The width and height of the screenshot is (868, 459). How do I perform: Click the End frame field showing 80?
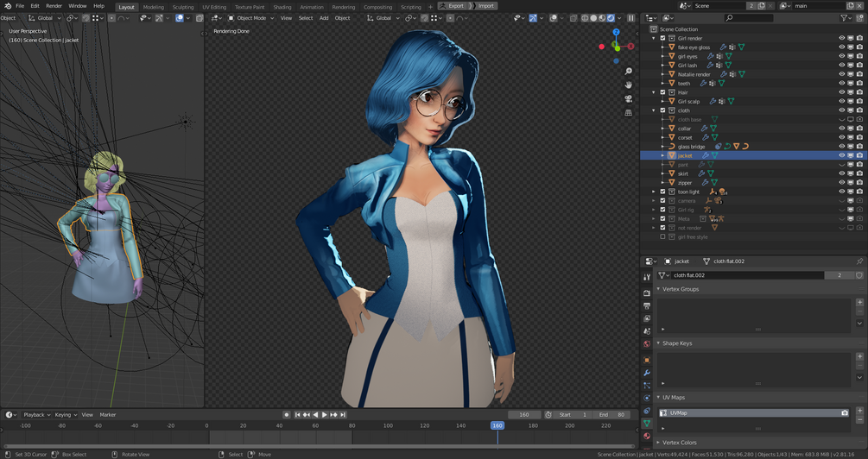611,415
